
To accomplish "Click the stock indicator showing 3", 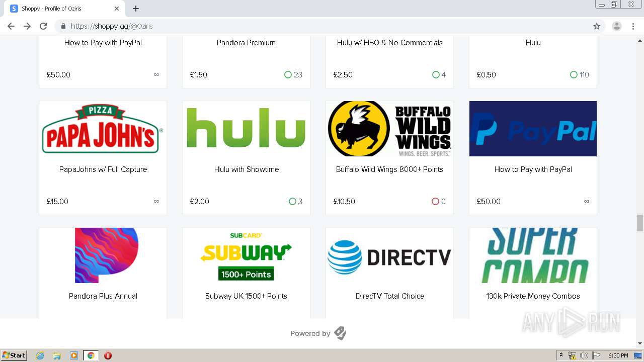I will [296, 202].
